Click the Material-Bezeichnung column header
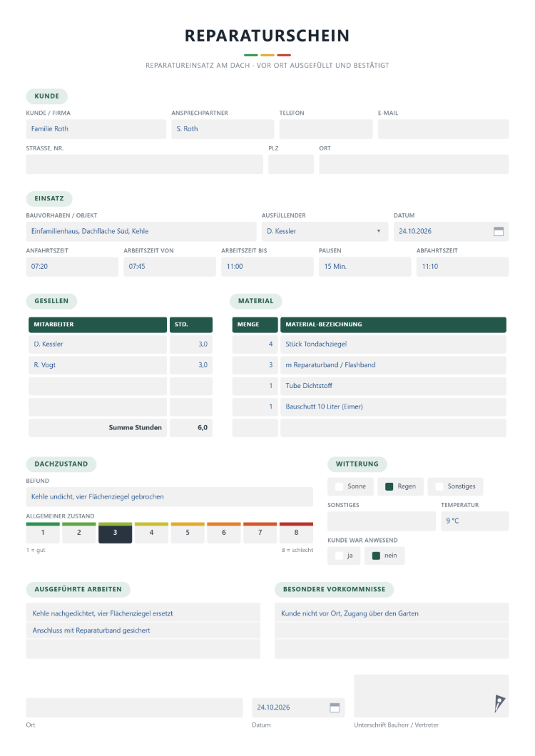 click(393, 325)
